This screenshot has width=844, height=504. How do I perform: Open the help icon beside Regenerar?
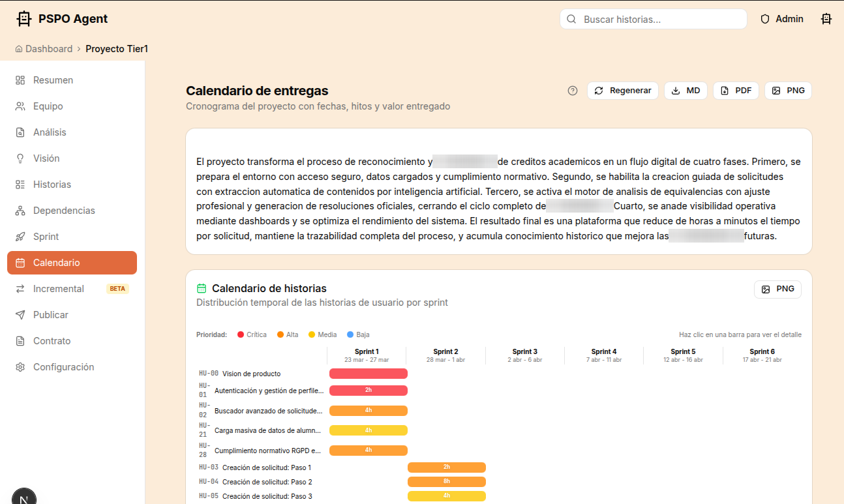click(573, 91)
